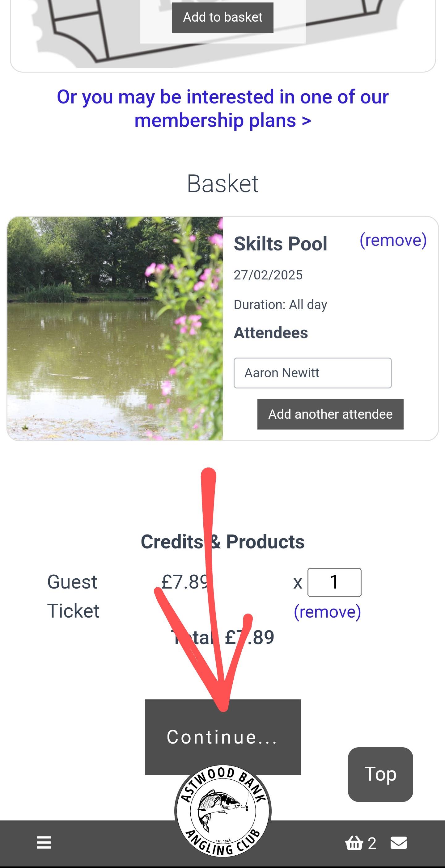The image size is (445, 868).
Task: Open the basket icon in footer
Action: (354, 843)
